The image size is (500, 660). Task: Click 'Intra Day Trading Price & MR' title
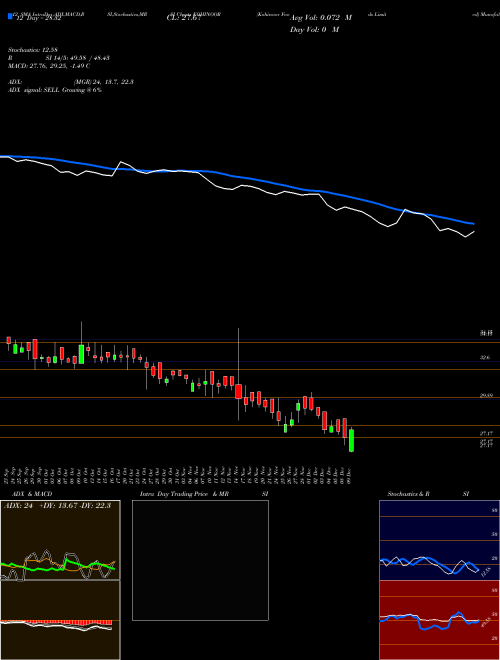pyautogui.click(x=185, y=494)
